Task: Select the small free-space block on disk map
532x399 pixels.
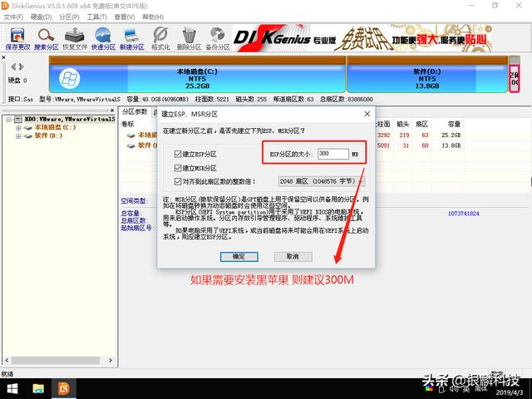Action: coord(515,75)
